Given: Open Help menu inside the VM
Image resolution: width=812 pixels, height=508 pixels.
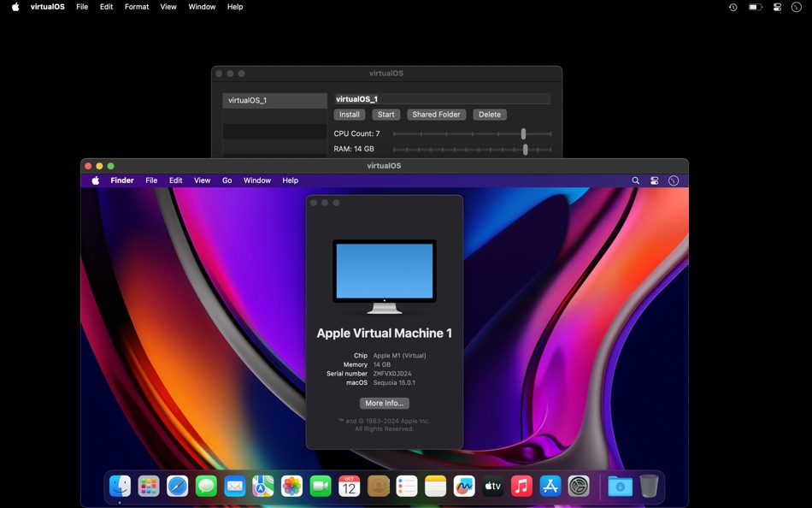Looking at the screenshot, I should [290, 180].
